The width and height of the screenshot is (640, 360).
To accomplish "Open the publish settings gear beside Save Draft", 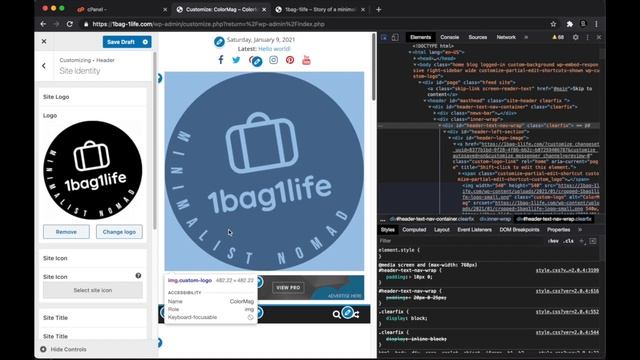I will [145, 42].
